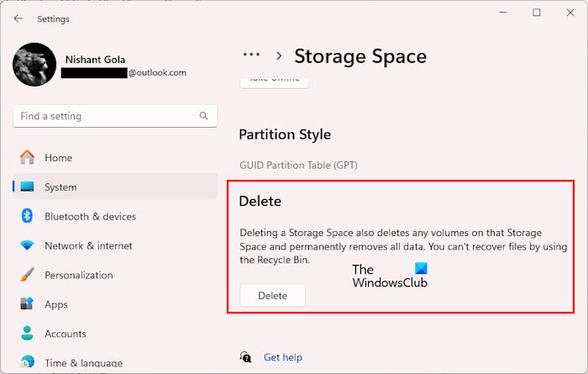Click the Personalization paintbrush icon
Image resolution: width=588 pixels, height=374 pixels.
[27, 275]
